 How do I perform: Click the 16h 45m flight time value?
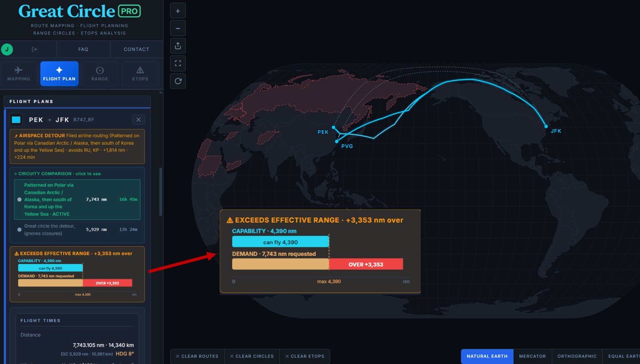pos(128,199)
